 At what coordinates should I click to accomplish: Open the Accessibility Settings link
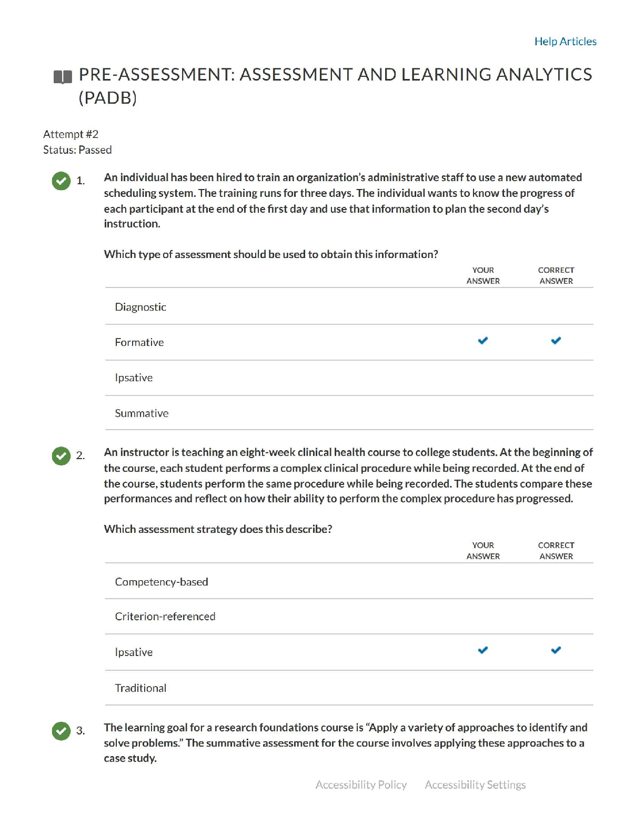pyautogui.click(x=475, y=785)
